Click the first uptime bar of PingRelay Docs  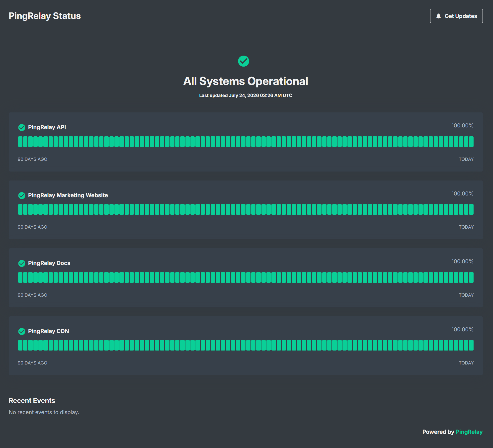click(x=20, y=277)
